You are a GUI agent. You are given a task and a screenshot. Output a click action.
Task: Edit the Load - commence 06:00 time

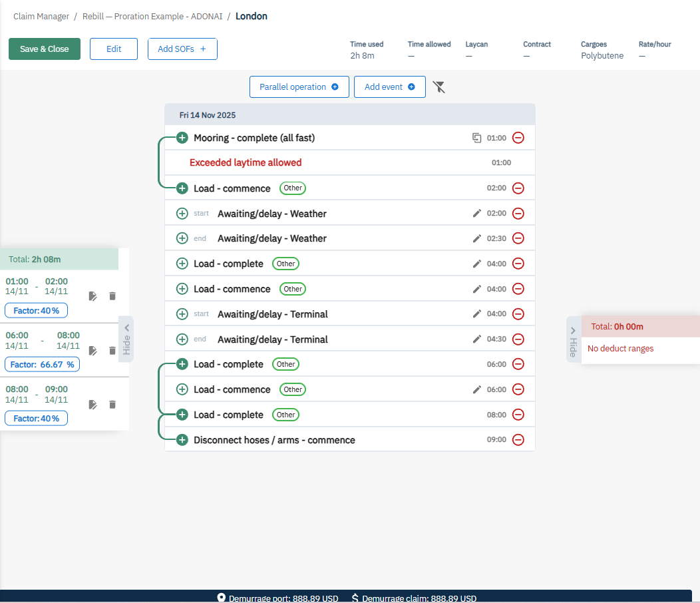[x=477, y=389]
